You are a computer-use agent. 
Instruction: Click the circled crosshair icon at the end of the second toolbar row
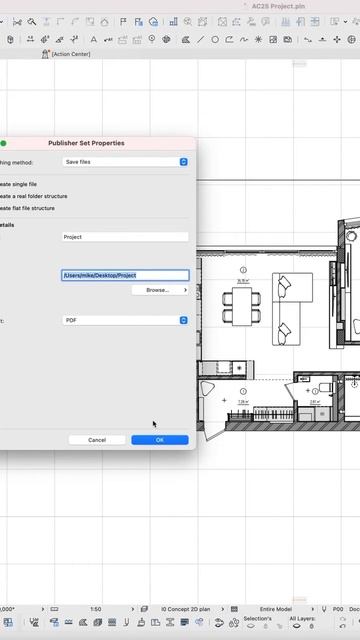(x=351, y=40)
